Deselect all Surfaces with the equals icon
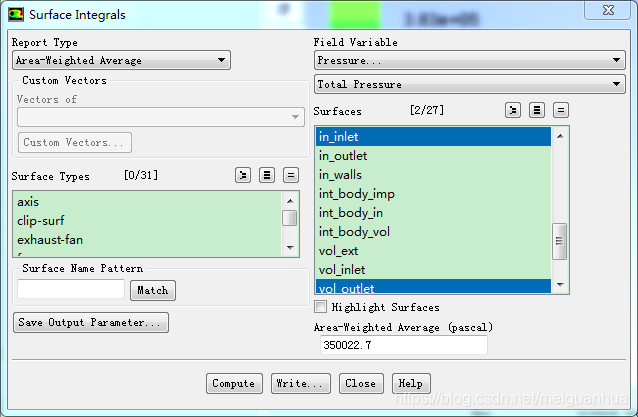This screenshot has width=638, height=417. click(561, 110)
